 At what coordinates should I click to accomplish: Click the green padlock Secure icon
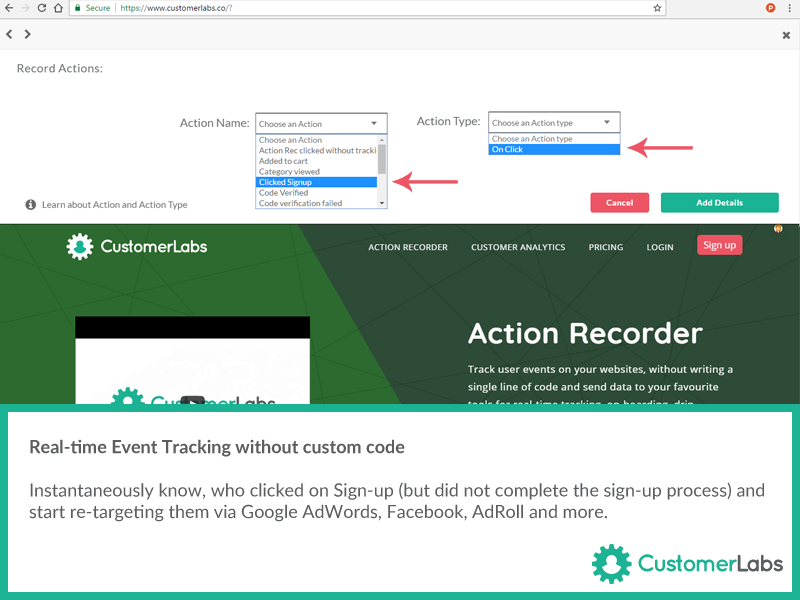pos(78,8)
